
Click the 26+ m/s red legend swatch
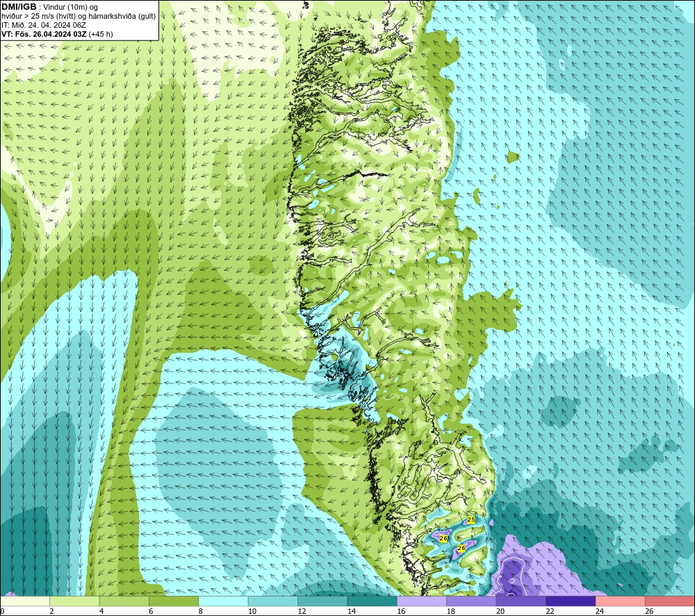(x=670, y=601)
